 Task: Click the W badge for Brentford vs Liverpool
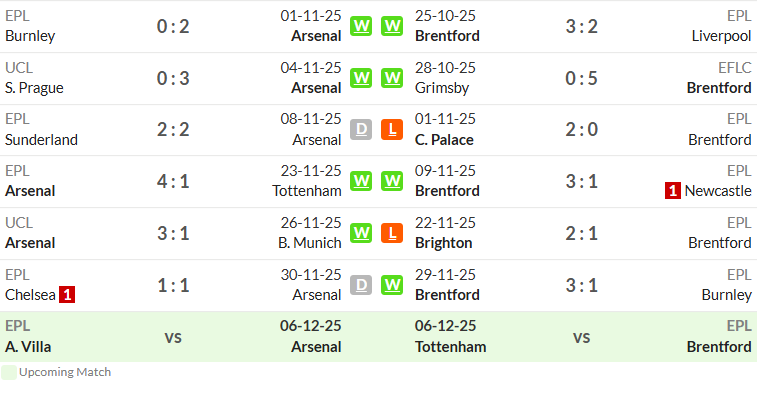(x=392, y=26)
